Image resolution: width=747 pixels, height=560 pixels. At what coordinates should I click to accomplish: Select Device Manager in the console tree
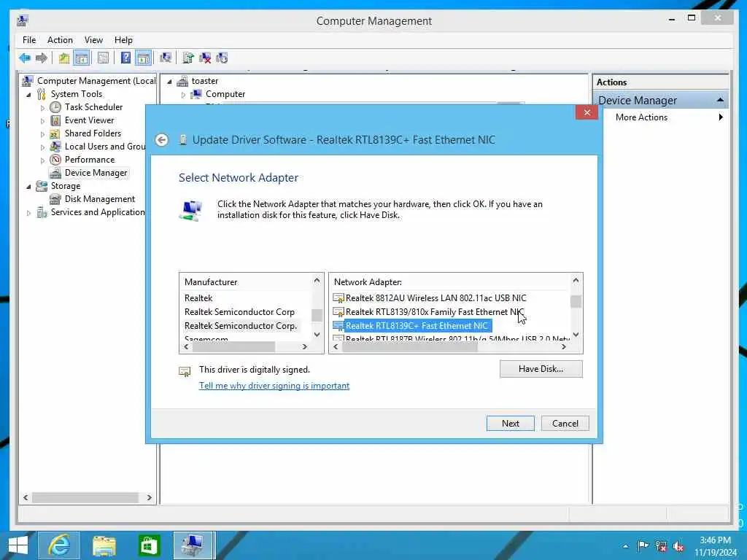pyautogui.click(x=96, y=172)
